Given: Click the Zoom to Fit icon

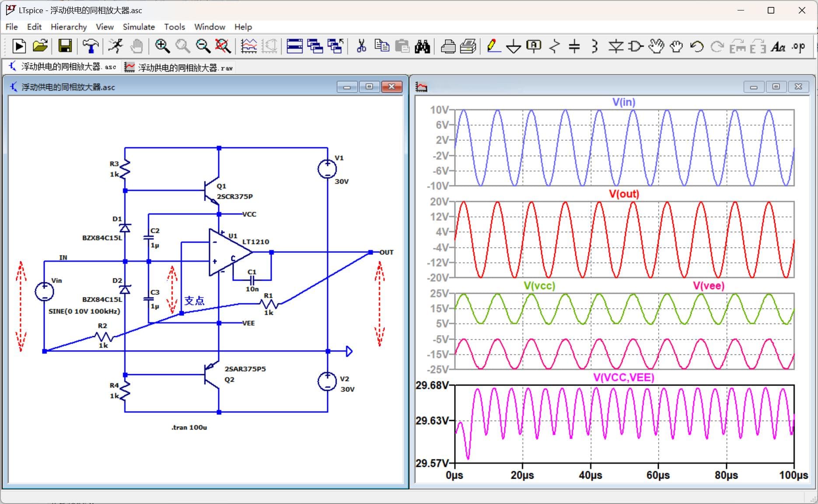Looking at the screenshot, I should tap(223, 46).
